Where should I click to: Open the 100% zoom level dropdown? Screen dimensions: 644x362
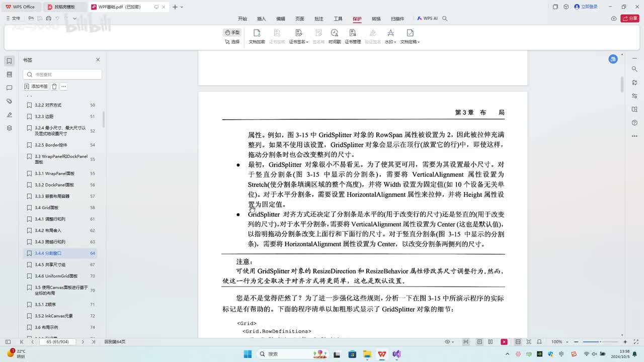click(559, 342)
